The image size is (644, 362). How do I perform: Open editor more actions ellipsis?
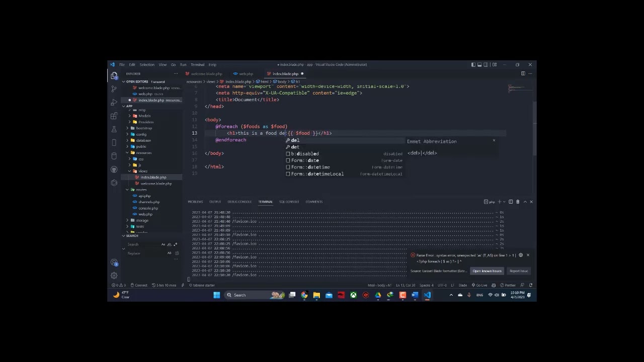point(530,73)
